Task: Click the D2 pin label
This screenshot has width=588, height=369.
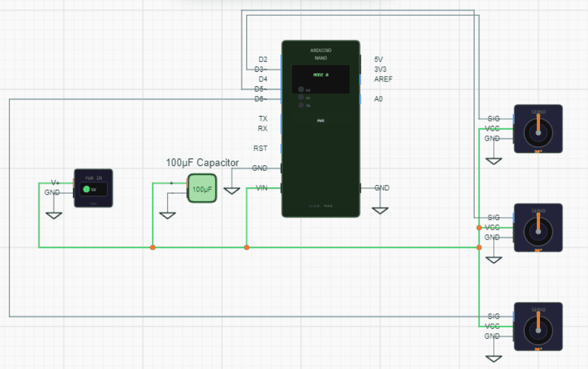Action: (263, 59)
